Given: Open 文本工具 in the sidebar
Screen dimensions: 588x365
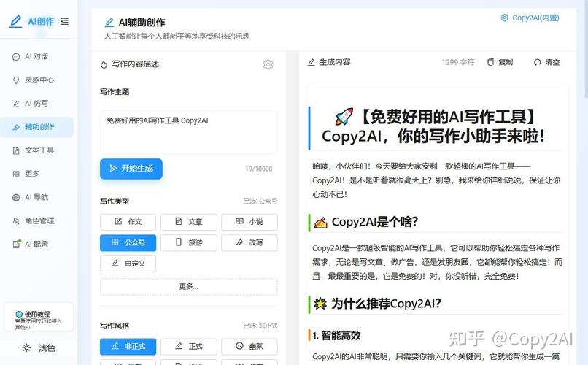Looking at the screenshot, I should [x=36, y=150].
